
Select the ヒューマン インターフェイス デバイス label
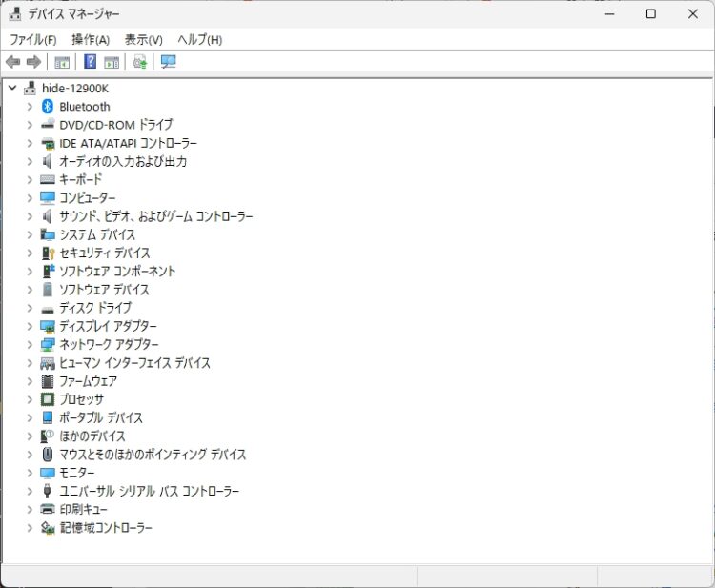tap(135, 363)
